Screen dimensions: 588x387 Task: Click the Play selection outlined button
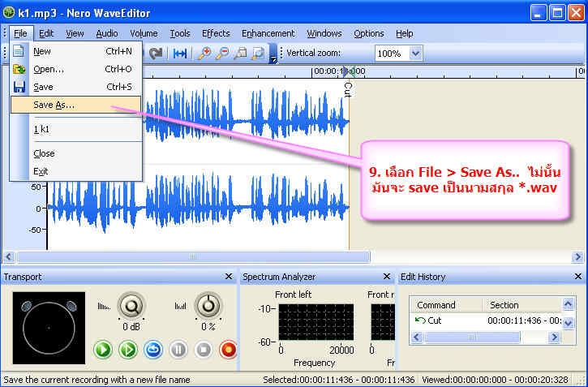[128, 350]
